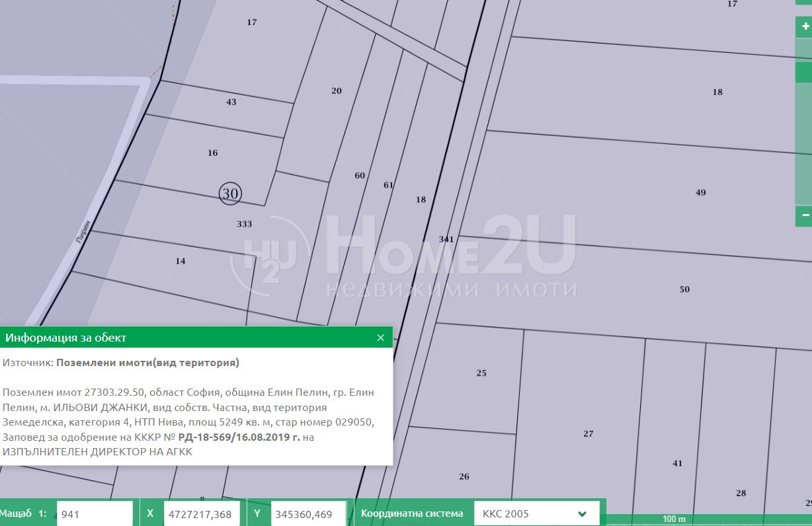Click the circled 30 map label
This screenshot has height=526, width=812.
pos(230,193)
